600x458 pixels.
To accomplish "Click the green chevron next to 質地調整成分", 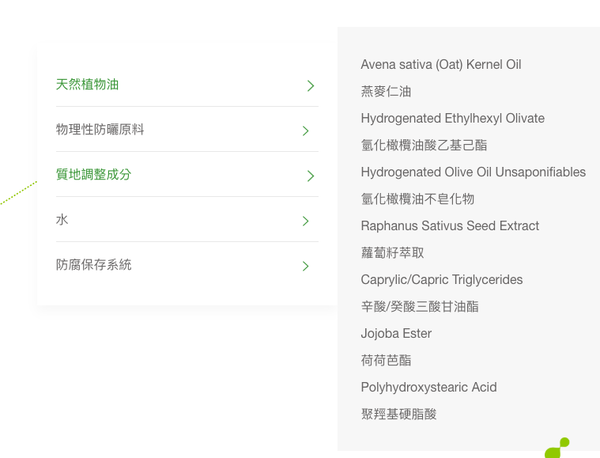I will coord(310,176).
